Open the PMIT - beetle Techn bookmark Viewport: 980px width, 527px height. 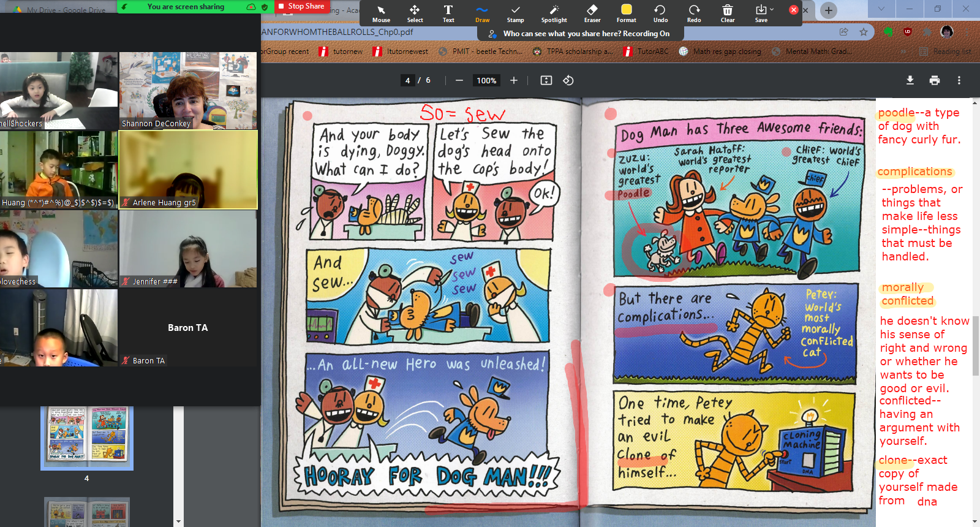(481, 51)
